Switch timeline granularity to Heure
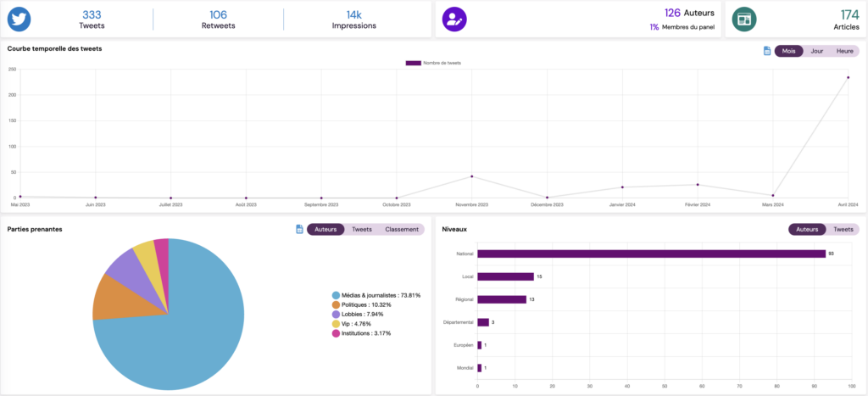This screenshot has height=396, width=868. coord(844,51)
